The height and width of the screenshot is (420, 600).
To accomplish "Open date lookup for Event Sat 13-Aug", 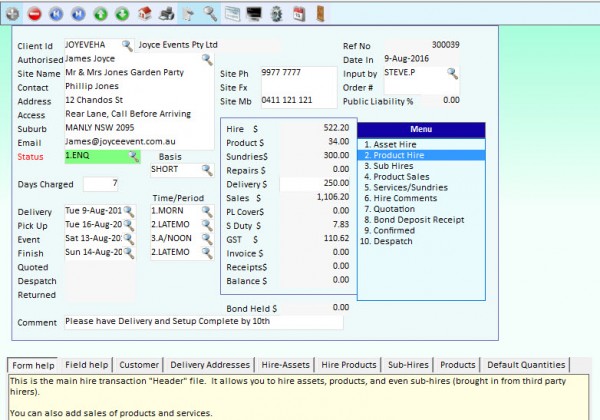I will 129,239.
